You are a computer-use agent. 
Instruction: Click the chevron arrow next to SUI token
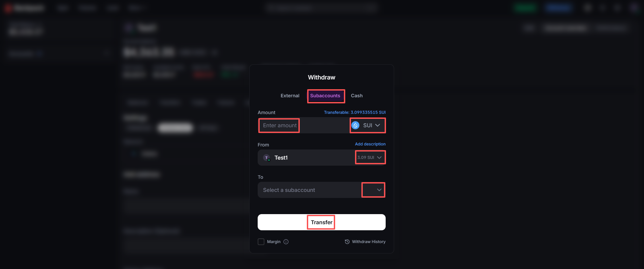(378, 126)
